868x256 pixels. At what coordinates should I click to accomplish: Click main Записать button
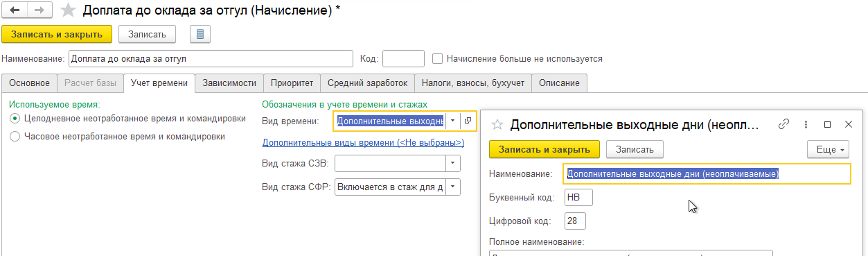click(x=147, y=34)
